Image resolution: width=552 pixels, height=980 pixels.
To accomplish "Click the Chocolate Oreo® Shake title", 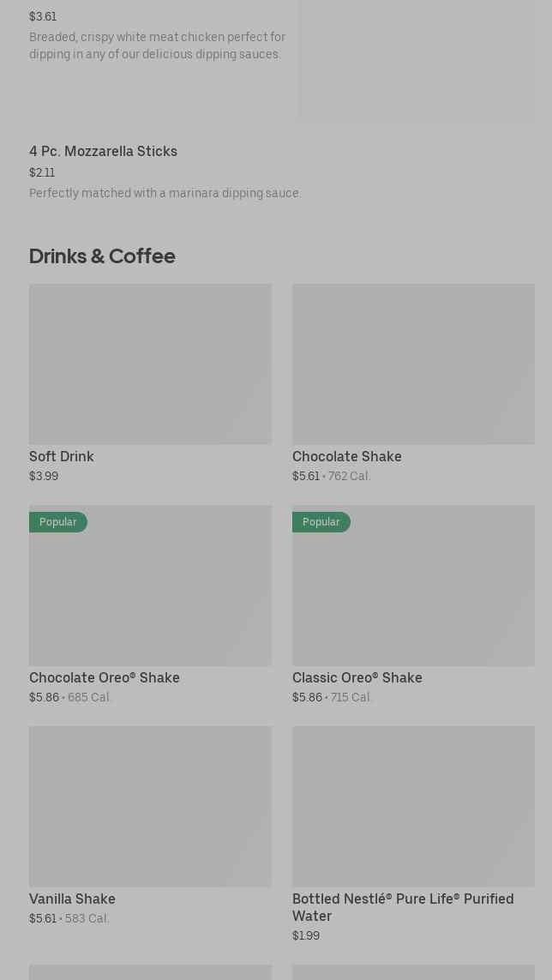I will click(105, 678).
